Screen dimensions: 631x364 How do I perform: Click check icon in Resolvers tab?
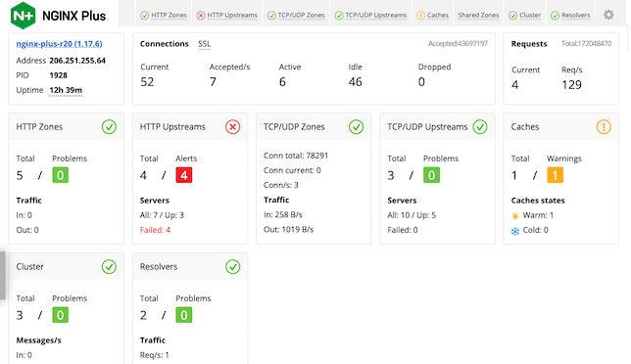(x=555, y=16)
